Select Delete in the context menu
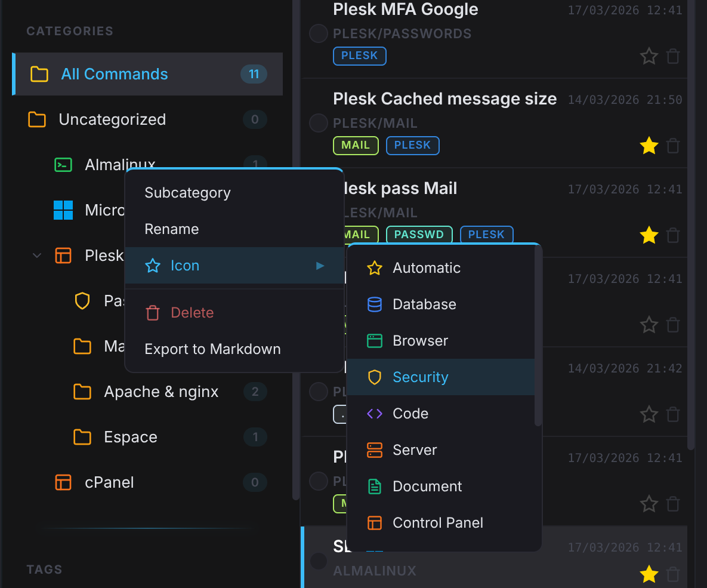The image size is (707, 588). pos(234,313)
